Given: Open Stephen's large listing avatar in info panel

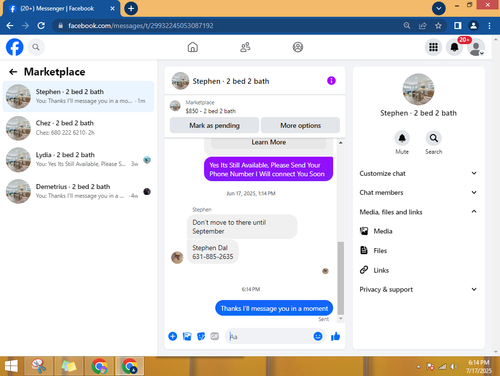Looking at the screenshot, I should click(x=418, y=89).
